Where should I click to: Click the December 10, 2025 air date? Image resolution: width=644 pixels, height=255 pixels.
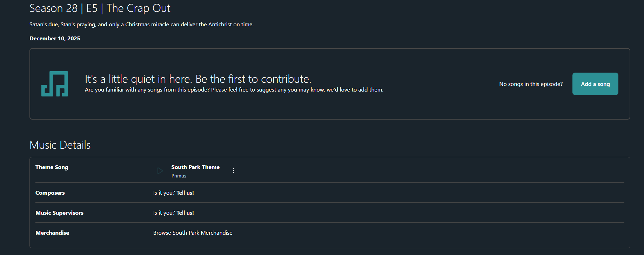55,39
